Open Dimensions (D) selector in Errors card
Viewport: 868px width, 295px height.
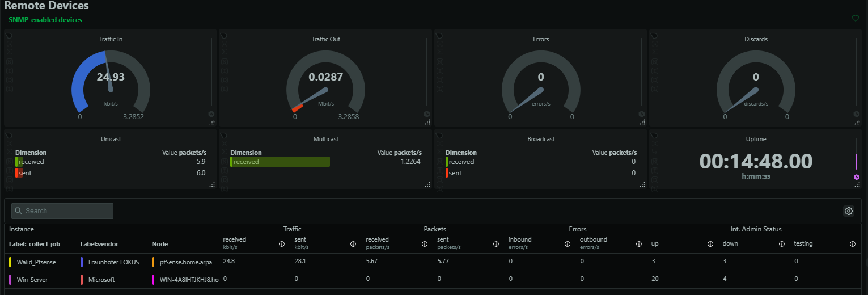[439, 80]
